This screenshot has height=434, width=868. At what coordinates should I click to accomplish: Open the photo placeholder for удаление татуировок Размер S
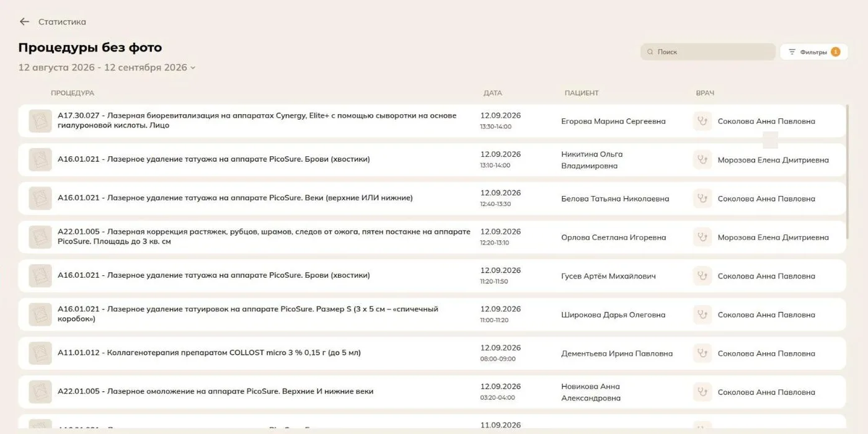point(40,314)
